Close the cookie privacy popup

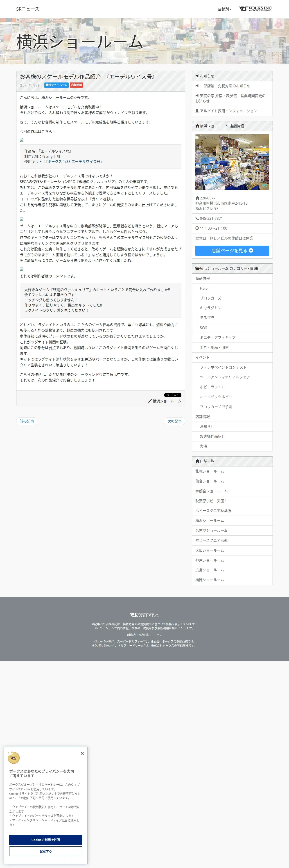click(82, 754)
